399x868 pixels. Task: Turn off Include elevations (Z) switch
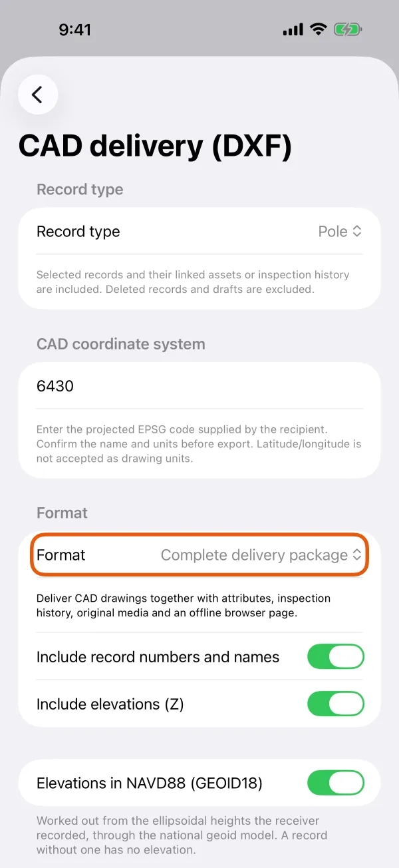click(x=336, y=704)
